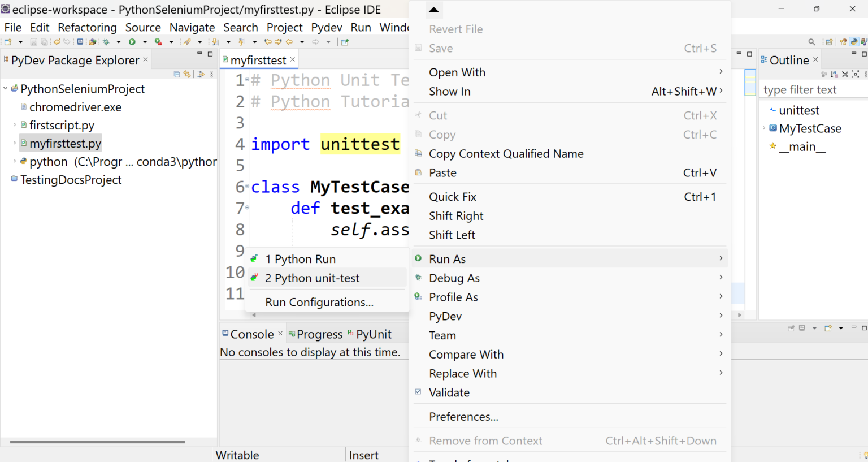The height and width of the screenshot is (462, 868).
Task: Open Run Configurations...
Action: pos(327,302)
